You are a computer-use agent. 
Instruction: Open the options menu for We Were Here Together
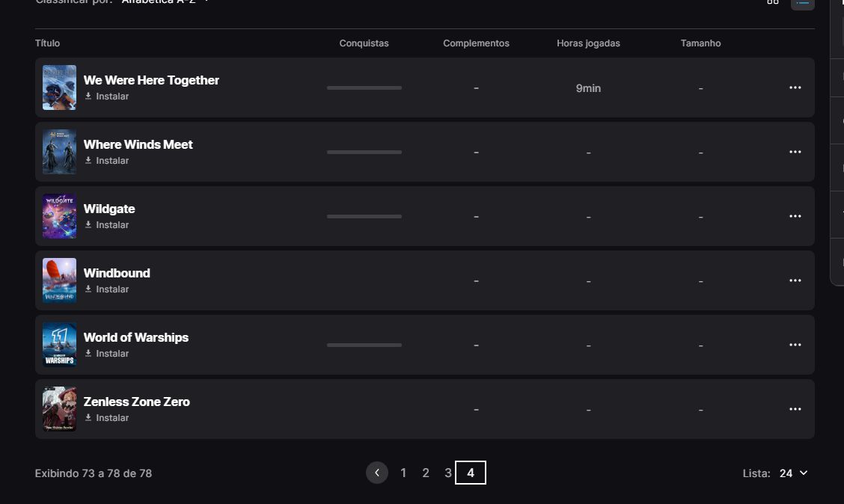point(795,87)
